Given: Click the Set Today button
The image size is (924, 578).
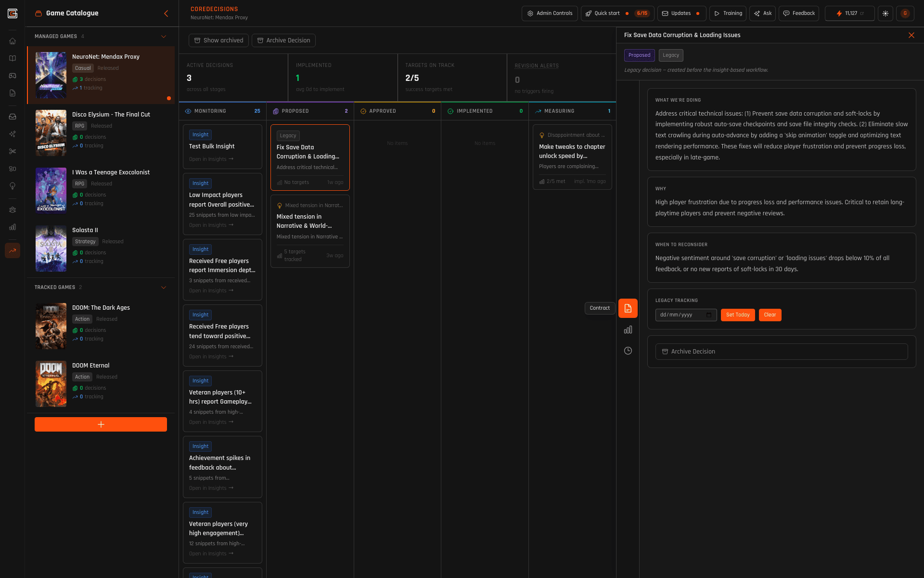Looking at the screenshot, I should (x=737, y=315).
